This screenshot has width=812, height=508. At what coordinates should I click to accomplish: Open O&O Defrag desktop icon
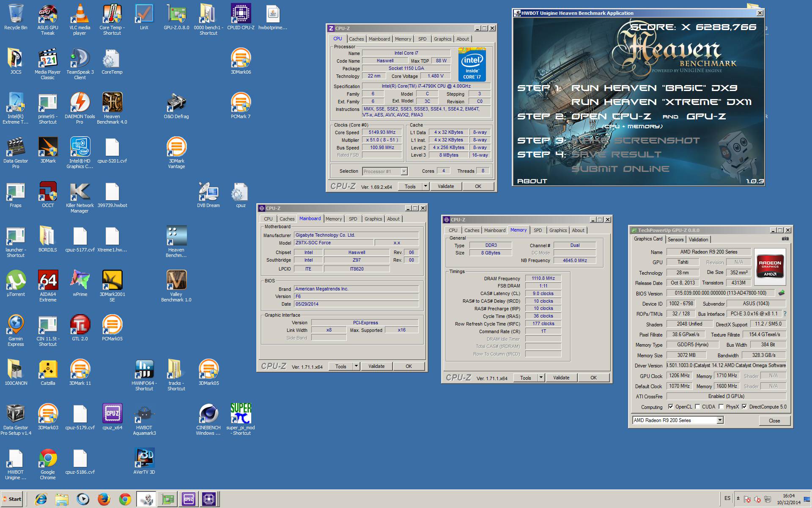pyautogui.click(x=176, y=106)
